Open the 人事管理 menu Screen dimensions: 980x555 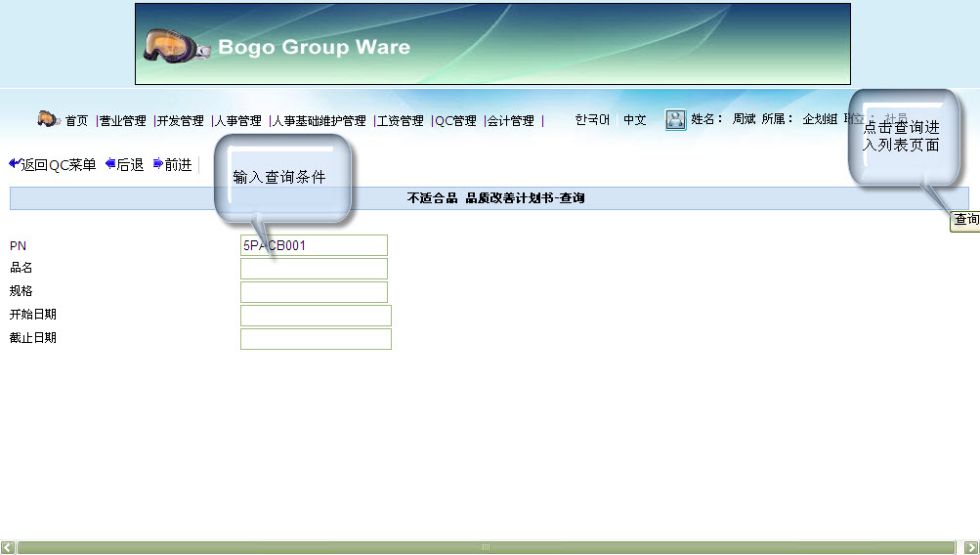tap(237, 121)
